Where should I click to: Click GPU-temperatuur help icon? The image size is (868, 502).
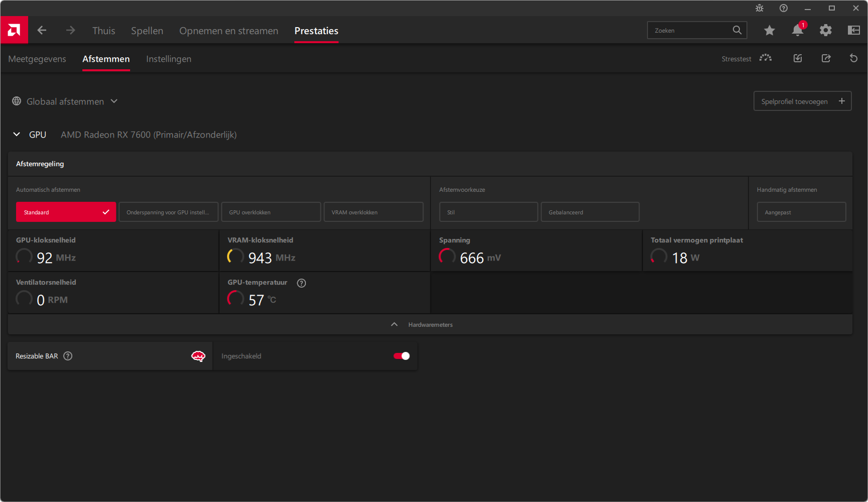coord(301,283)
